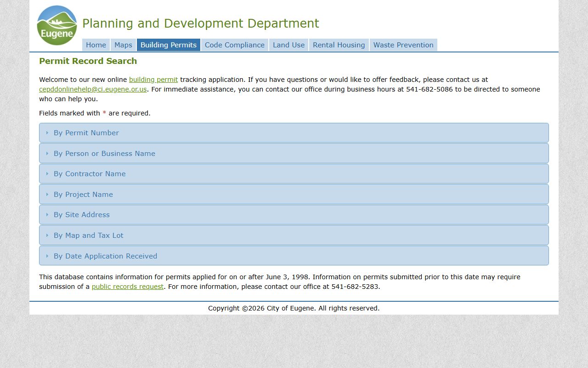This screenshot has width=588, height=368.
Task: Open the Home tab
Action: pyautogui.click(x=96, y=45)
